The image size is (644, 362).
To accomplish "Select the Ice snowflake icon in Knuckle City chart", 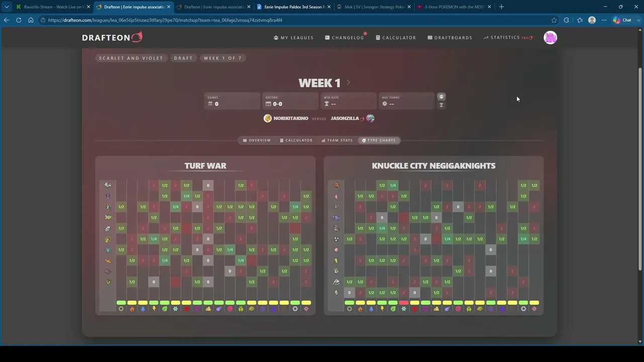I will click(404, 309).
